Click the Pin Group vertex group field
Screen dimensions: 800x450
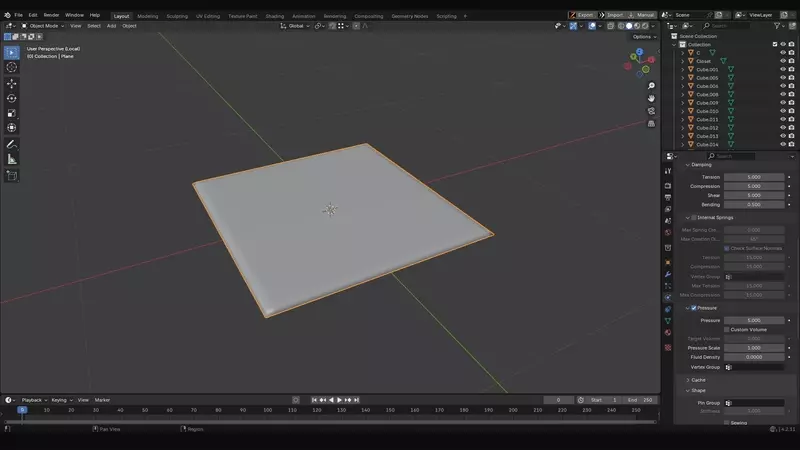tap(754, 403)
